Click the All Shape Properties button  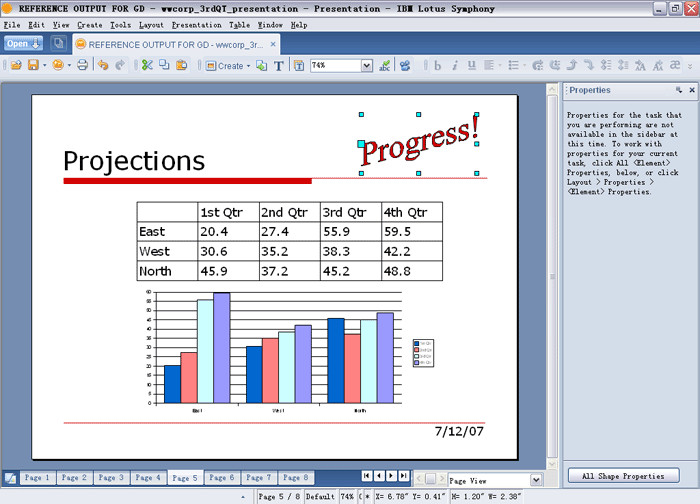click(x=623, y=476)
